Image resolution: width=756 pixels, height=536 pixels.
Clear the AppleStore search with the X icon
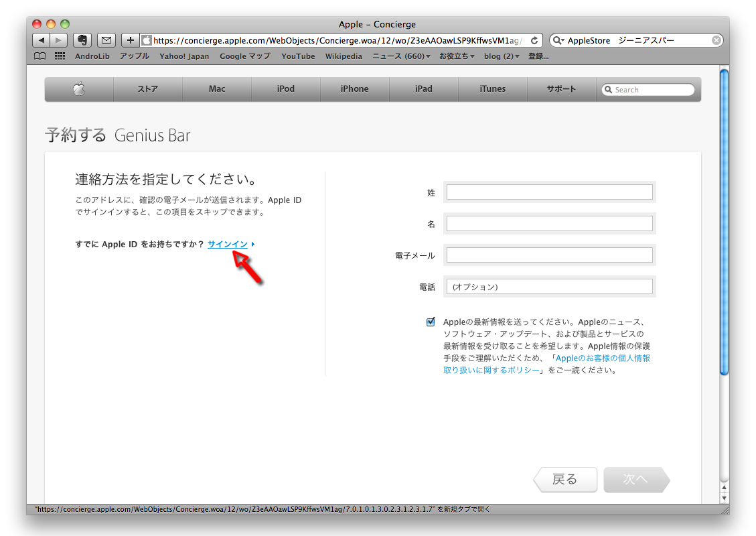716,40
